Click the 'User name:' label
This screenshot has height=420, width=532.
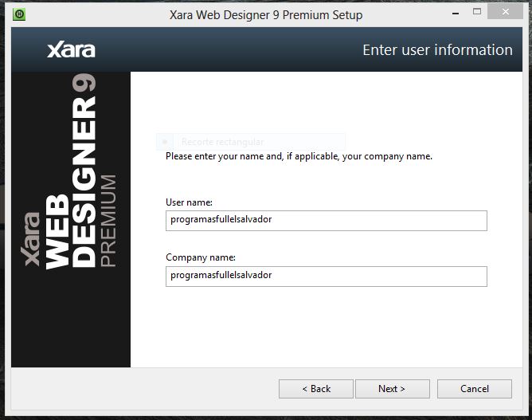[x=189, y=202]
